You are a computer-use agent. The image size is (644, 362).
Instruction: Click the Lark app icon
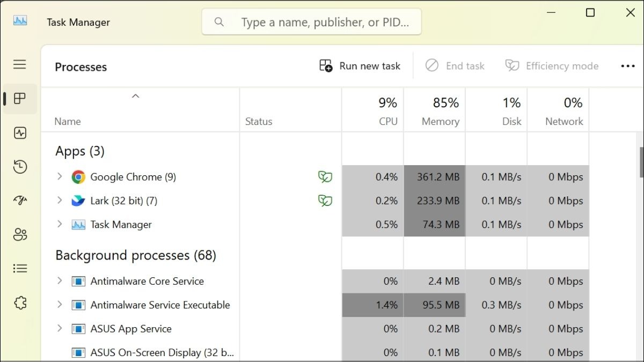tap(78, 201)
